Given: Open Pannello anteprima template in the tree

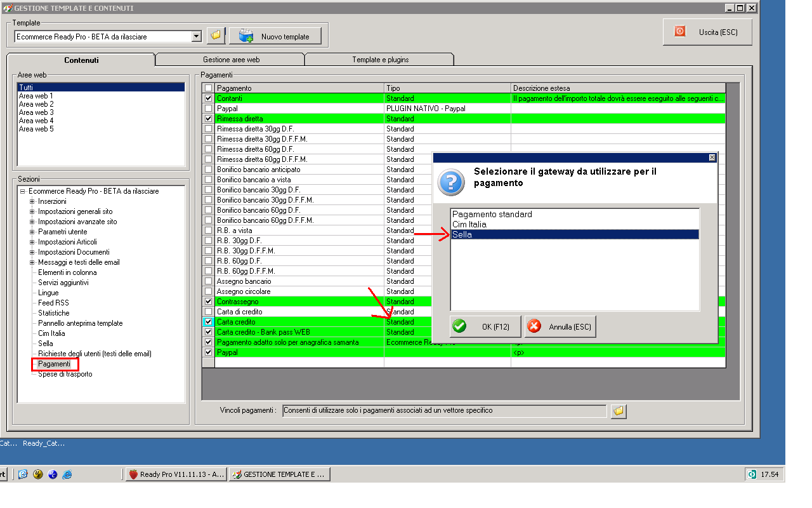Looking at the screenshot, I should click(x=81, y=323).
